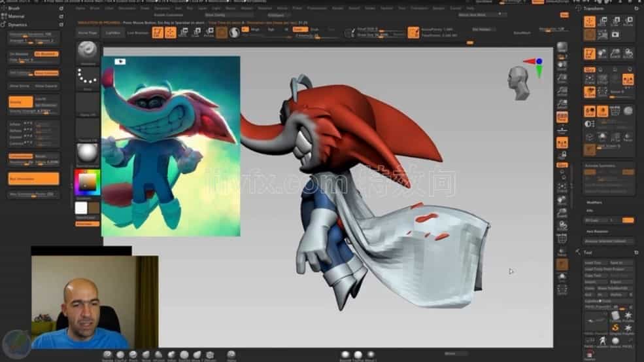Open the Alpha Off slot
The width and height of the screenshot is (644, 362).
[88, 103]
